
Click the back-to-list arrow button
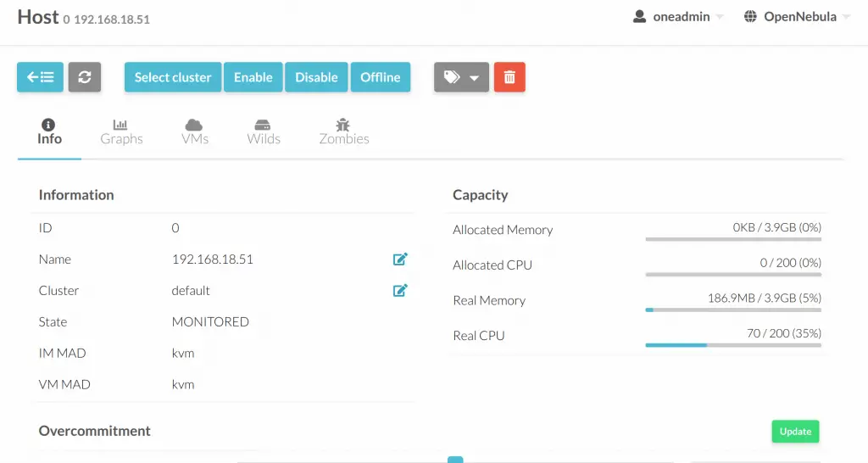click(40, 77)
